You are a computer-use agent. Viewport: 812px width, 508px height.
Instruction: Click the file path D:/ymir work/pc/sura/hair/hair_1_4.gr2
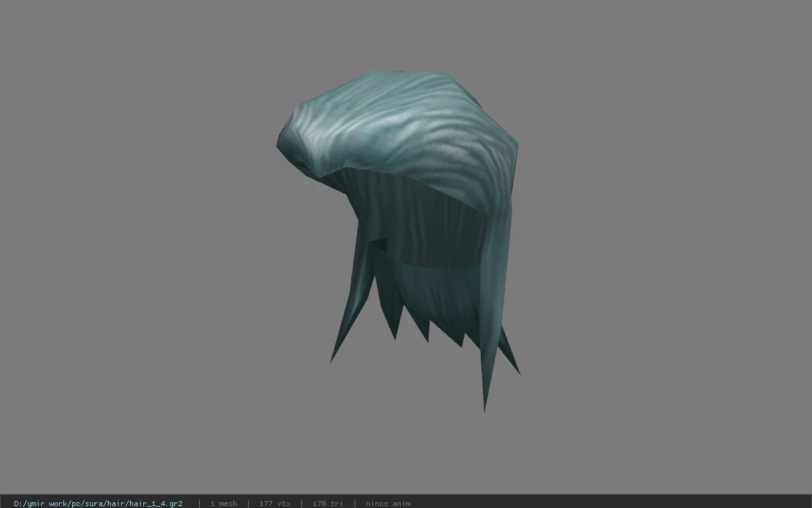coord(98,504)
